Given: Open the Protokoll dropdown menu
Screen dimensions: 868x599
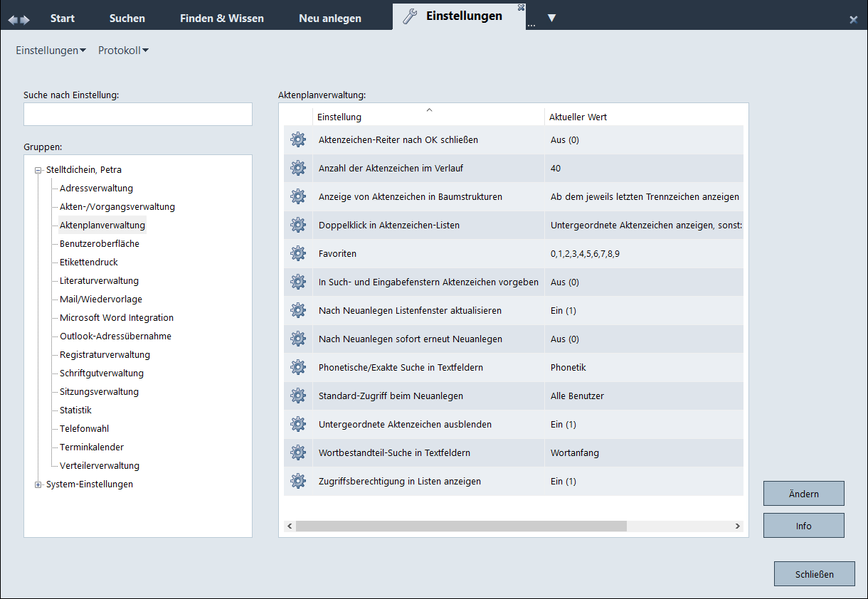Looking at the screenshot, I should [x=123, y=51].
